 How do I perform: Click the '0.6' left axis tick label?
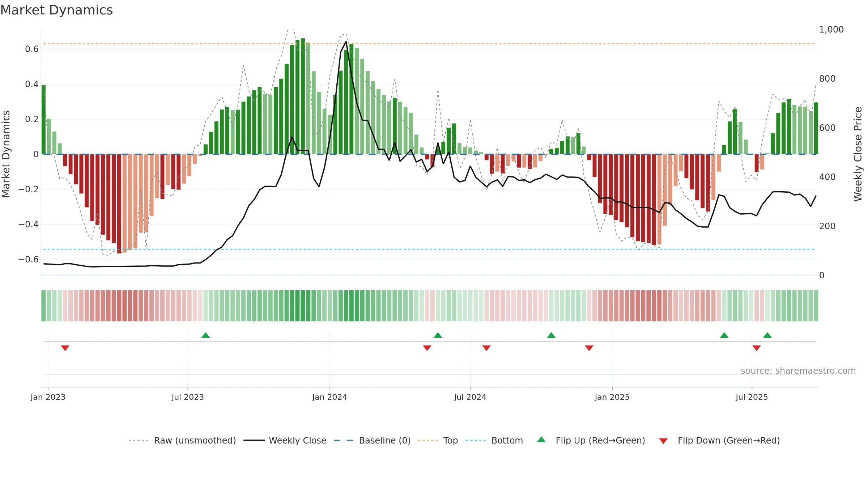click(x=32, y=49)
